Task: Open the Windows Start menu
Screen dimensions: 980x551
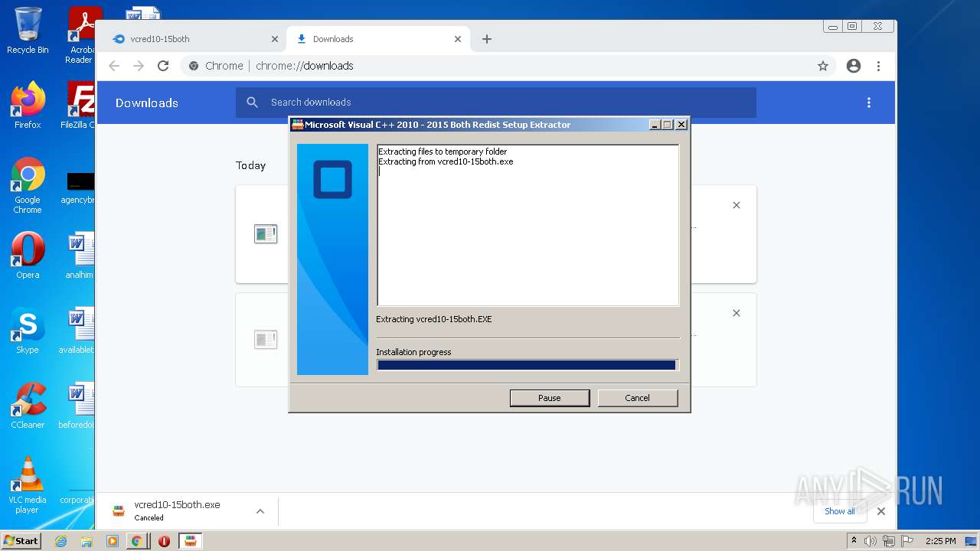Action: point(21,540)
